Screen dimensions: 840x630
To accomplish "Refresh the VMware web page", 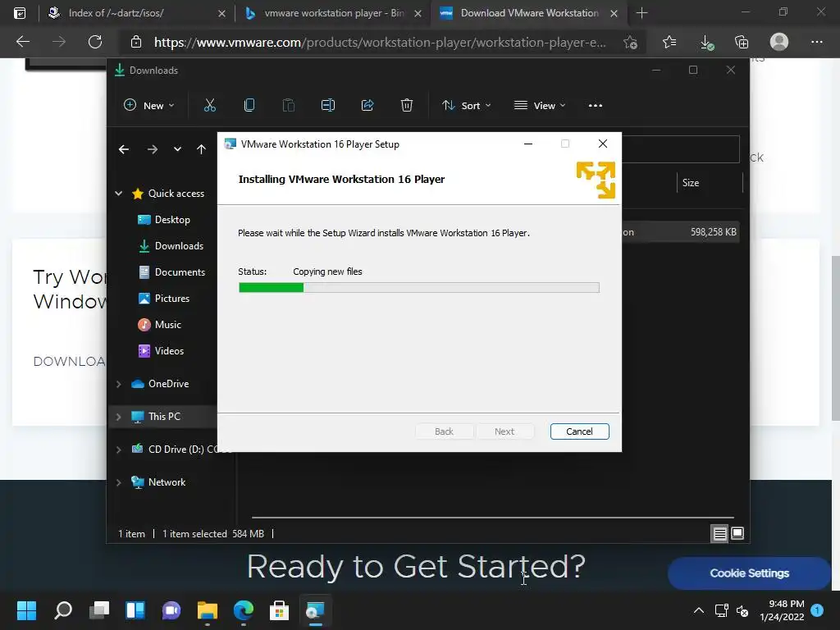I will [x=95, y=42].
